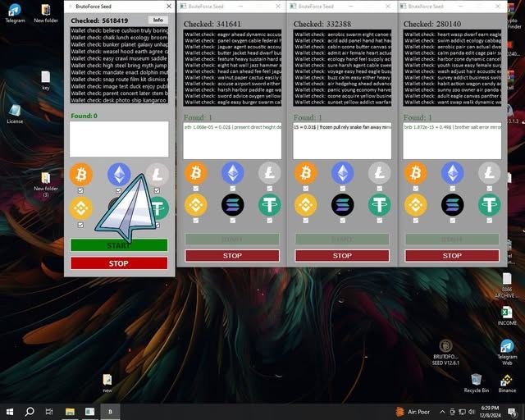Open the Recycle Bin desktop icon
Viewport: 525px width, 420px height.
[x=476, y=380]
